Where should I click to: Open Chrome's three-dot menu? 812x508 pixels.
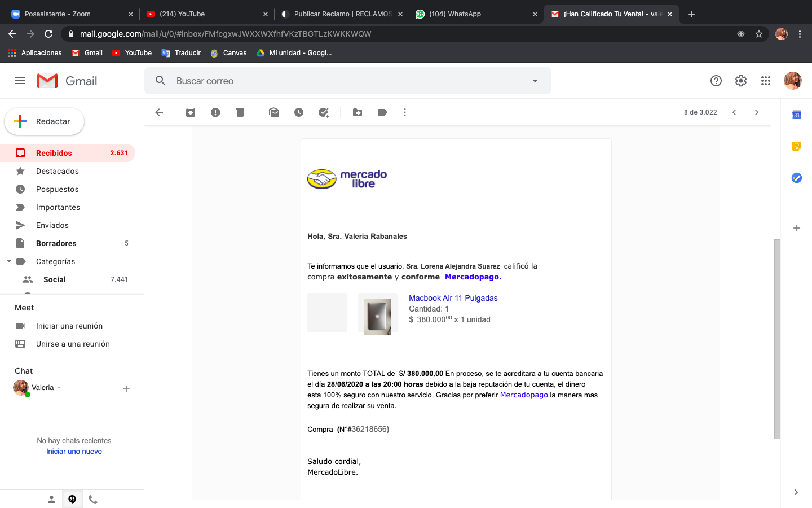(800, 34)
